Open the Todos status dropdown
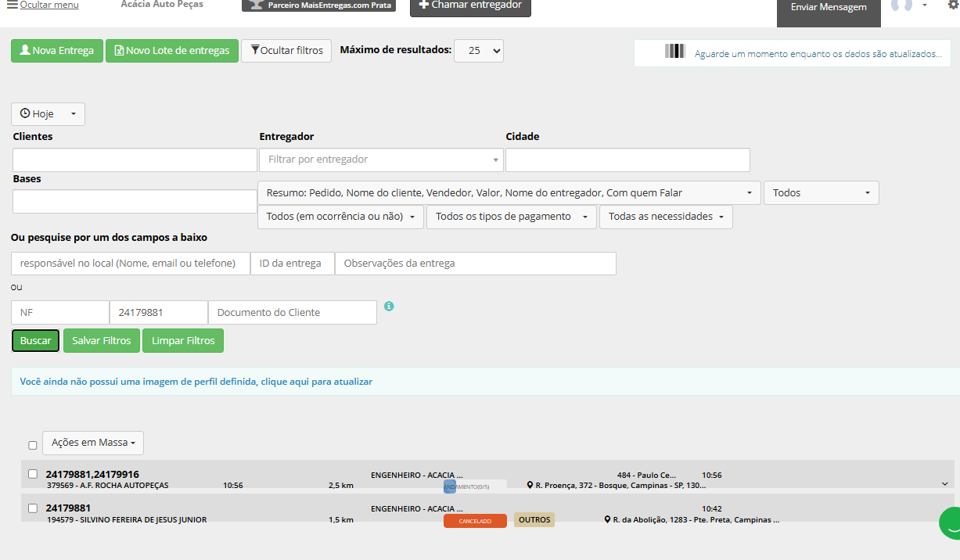The image size is (960, 560). tap(822, 193)
